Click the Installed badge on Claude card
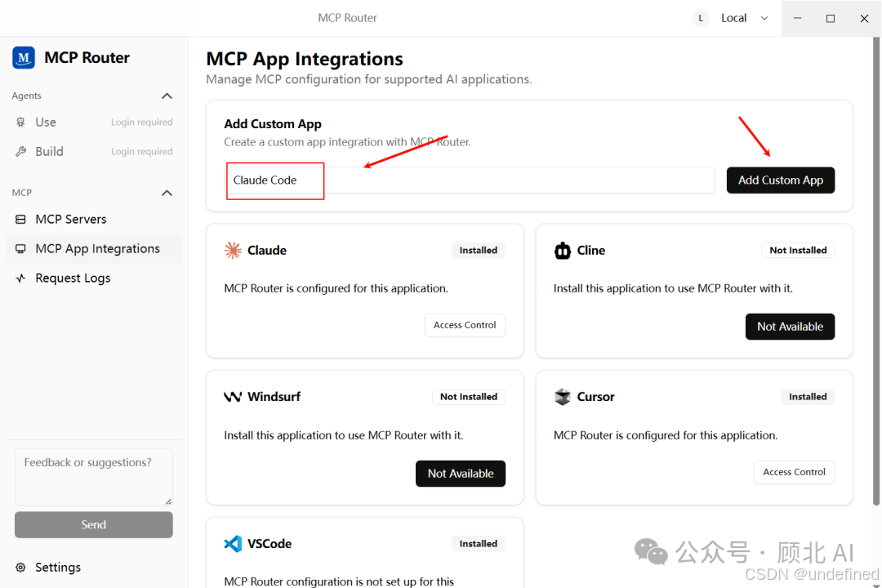Viewport: 882px width, 588px height. coord(478,251)
